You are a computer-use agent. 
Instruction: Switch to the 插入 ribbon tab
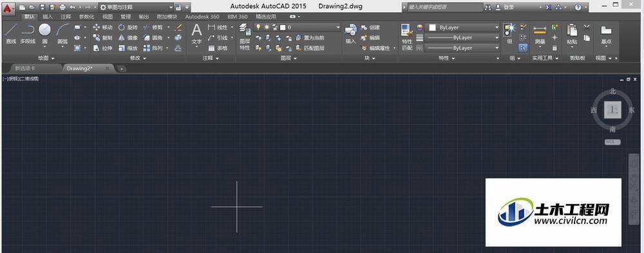[48, 17]
